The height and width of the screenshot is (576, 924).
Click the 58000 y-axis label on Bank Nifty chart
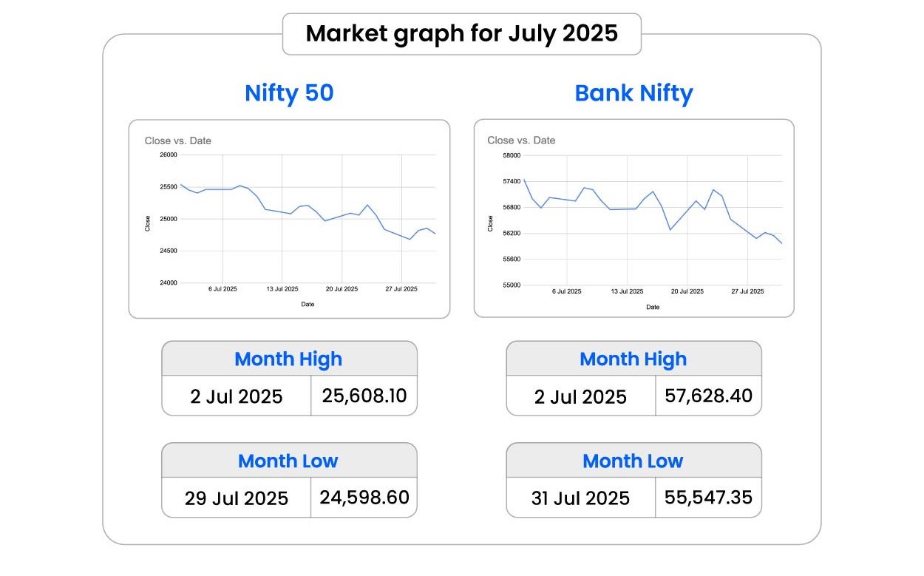point(512,156)
